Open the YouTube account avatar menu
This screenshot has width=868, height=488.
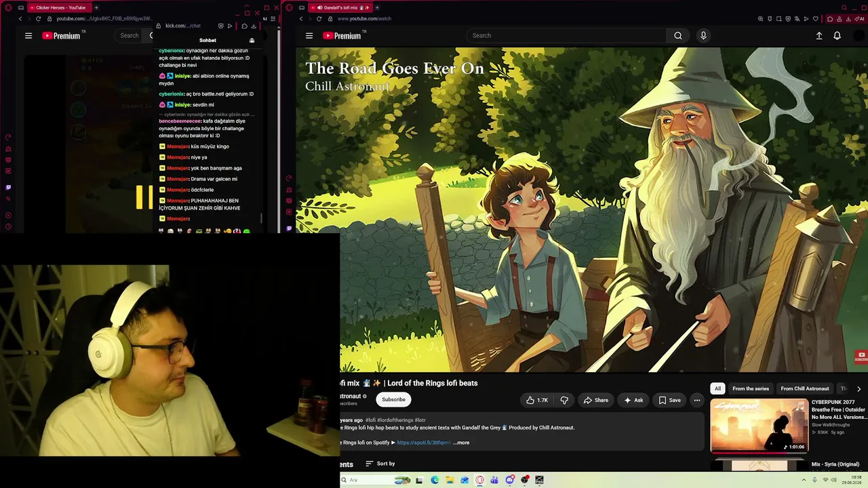pos(861,36)
